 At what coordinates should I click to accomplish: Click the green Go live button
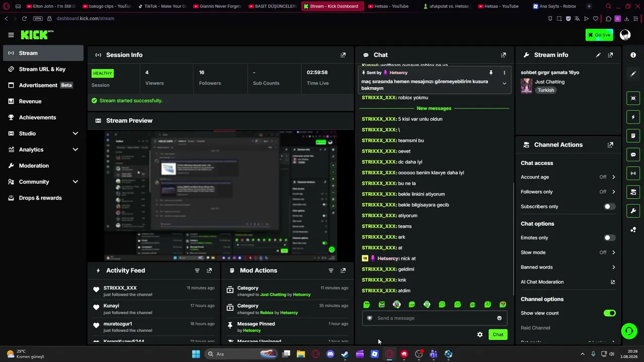pos(599,35)
